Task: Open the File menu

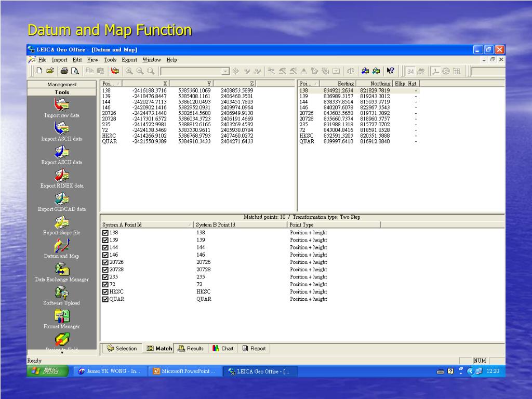Action: point(43,60)
